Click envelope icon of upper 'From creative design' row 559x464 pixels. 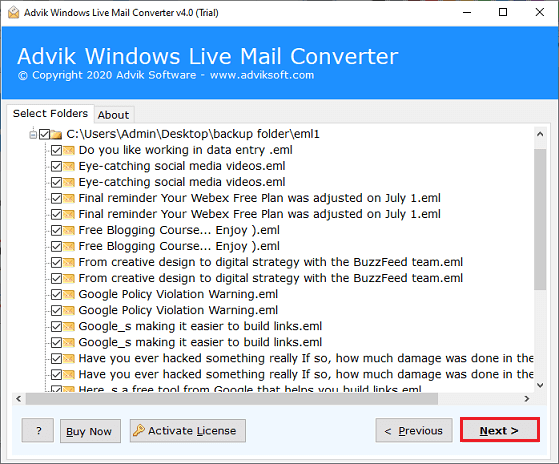pyautogui.click(x=69, y=263)
